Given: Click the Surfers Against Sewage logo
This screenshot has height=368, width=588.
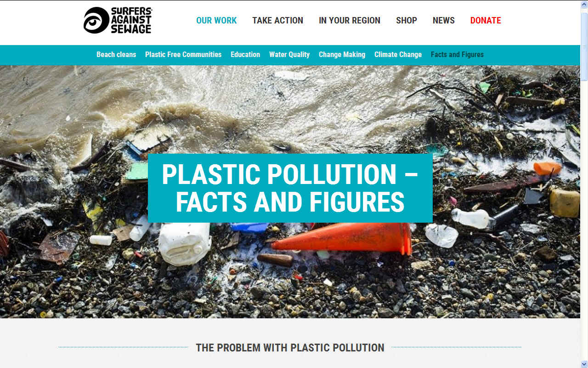Looking at the screenshot, I should 118,20.
